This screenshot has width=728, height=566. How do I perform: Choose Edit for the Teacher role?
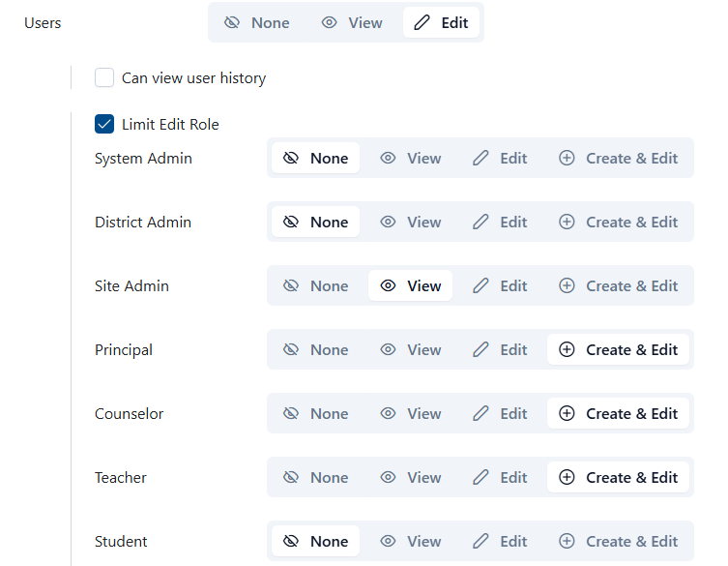(500, 477)
